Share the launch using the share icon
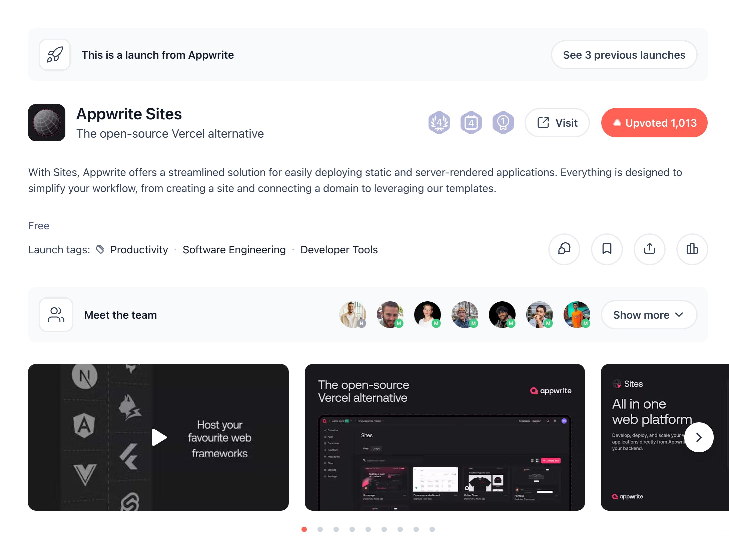729x560 pixels. 650,249
